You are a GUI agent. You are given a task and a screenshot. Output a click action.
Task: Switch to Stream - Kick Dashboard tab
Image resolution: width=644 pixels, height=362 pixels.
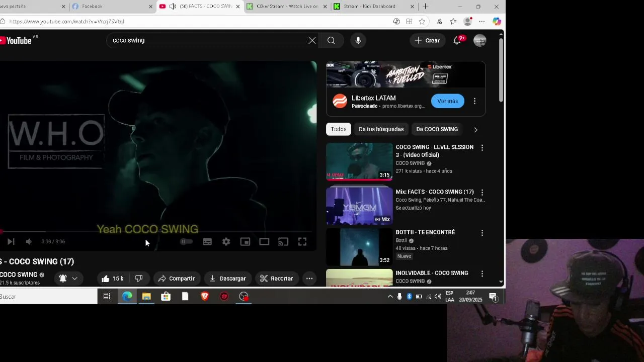coord(374,7)
